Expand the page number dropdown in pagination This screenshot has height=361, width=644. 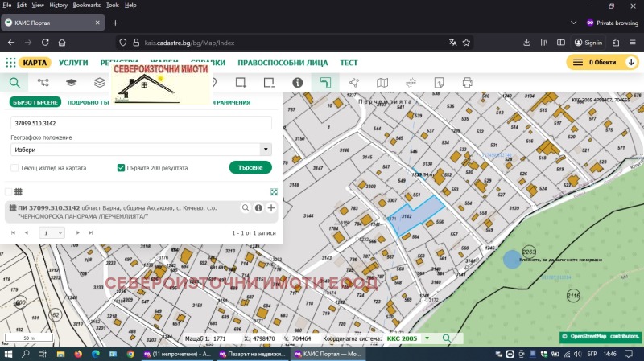pyautogui.click(x=52, y=232)
